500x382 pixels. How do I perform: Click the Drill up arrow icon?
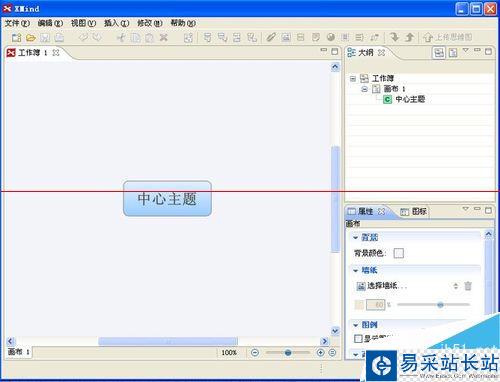[409, 37]
